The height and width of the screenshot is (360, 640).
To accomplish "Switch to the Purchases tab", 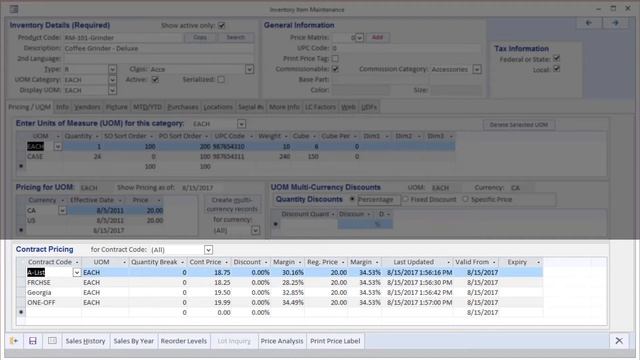I will click(183, 107).
